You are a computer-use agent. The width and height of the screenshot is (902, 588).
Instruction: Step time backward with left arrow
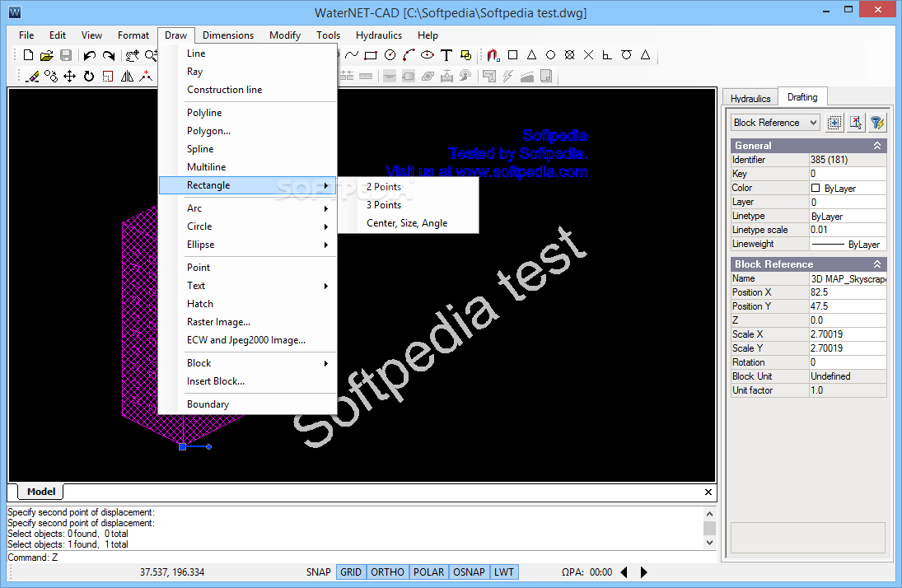tap(624, 572)
